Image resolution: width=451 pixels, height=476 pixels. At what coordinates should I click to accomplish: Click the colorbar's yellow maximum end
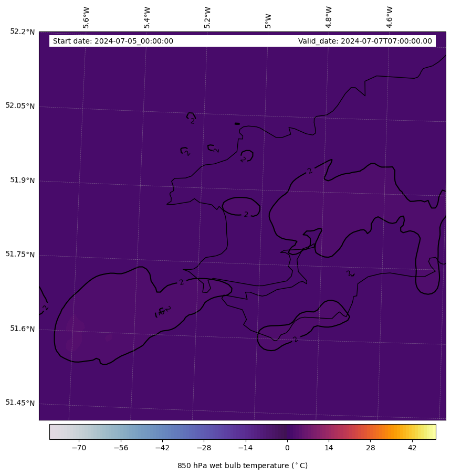pyautogui.click(x=433, y=431)
